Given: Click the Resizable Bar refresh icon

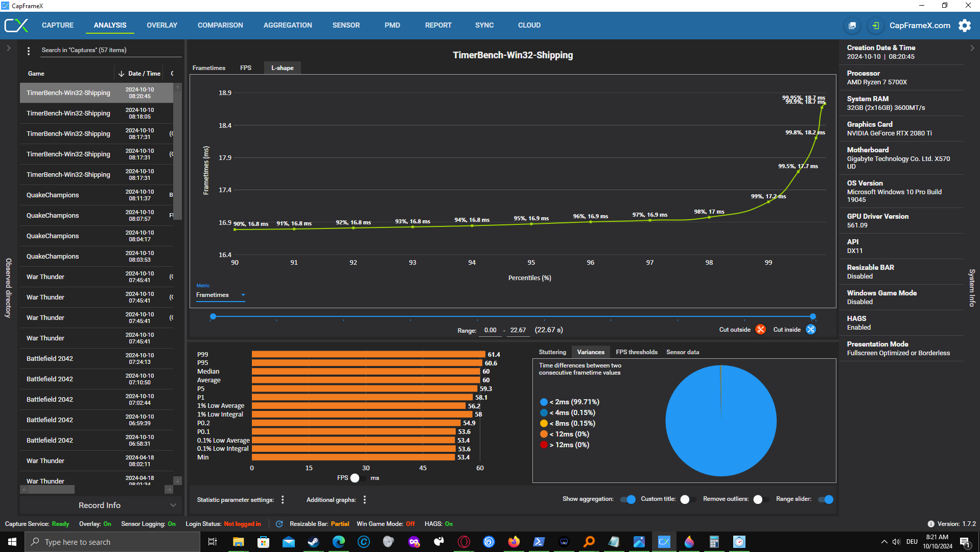Looking at the screenshot, I should 279,524.
